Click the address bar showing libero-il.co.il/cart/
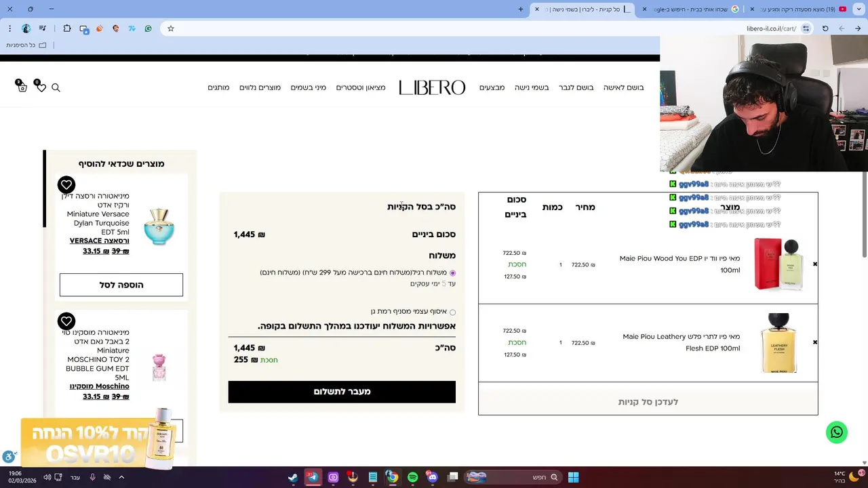The height and width of the screenshot is (488, 868). click(x=488, y=28)
